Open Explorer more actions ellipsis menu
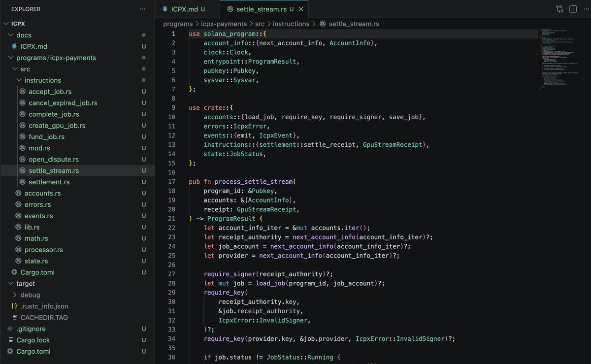The width and height of the screenshot is (591, 364). (143, 9)
